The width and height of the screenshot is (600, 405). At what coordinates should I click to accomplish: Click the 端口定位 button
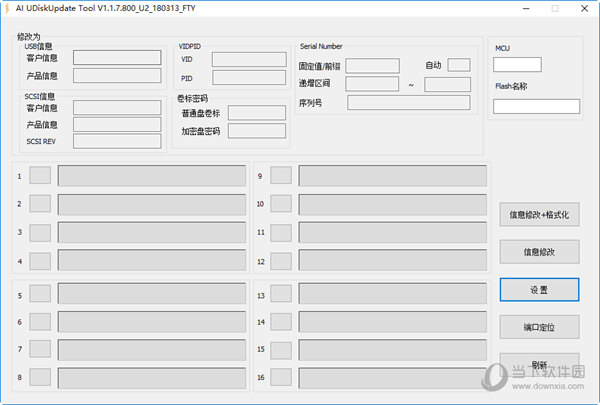(x=539, y=326)
